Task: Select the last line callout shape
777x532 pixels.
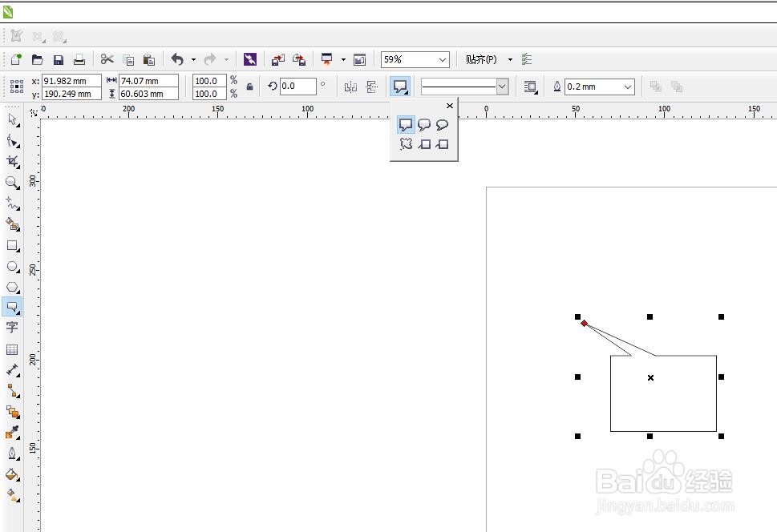Action: point(442,144)
